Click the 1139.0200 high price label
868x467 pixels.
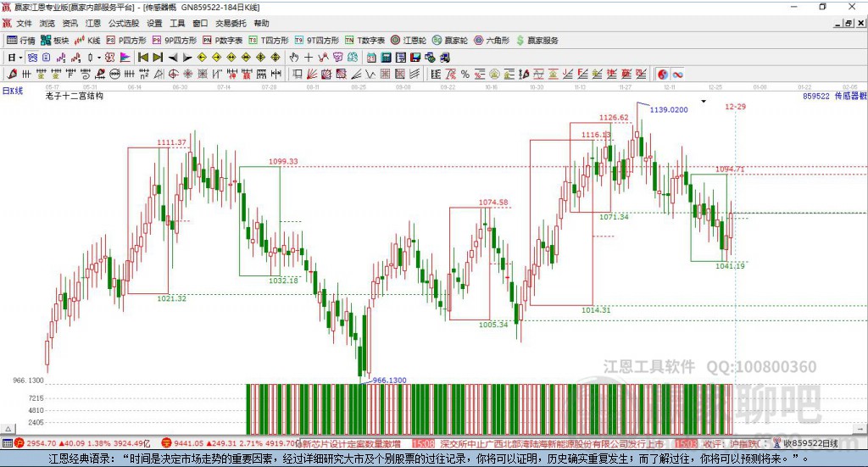(x=669, y=109)
